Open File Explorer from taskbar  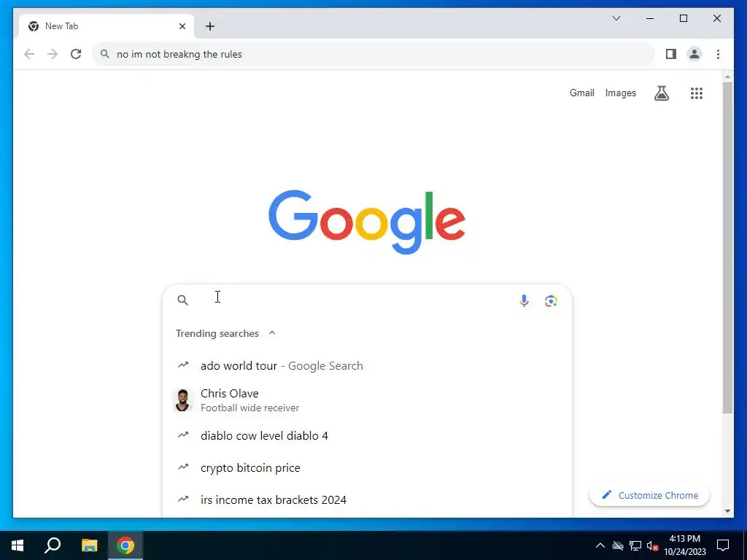(89, 545)
